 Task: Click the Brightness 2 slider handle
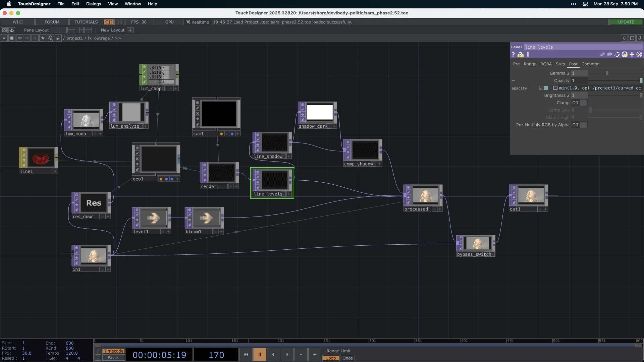(641, 96)
